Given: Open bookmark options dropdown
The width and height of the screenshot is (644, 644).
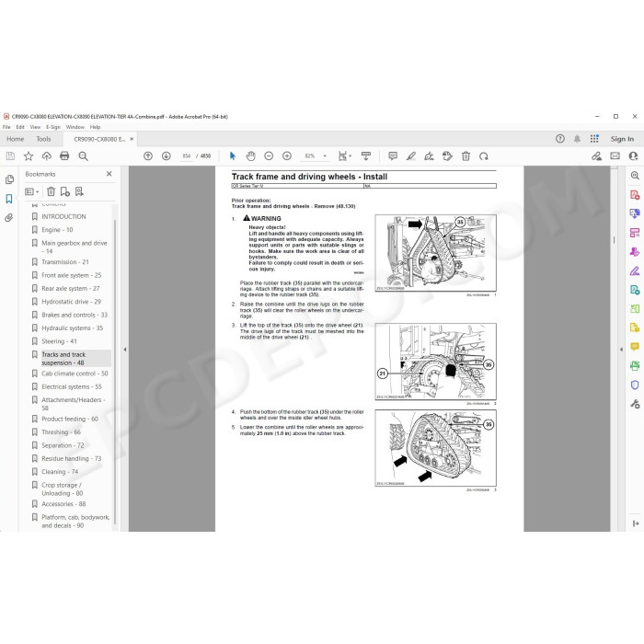Looking at the screenshot, I should click(31, 191).
